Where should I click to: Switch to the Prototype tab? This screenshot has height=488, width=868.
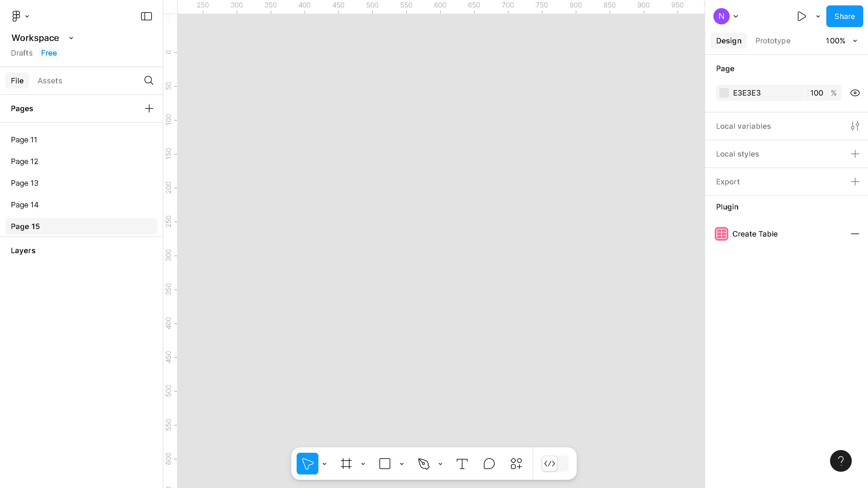click(773, 41)
